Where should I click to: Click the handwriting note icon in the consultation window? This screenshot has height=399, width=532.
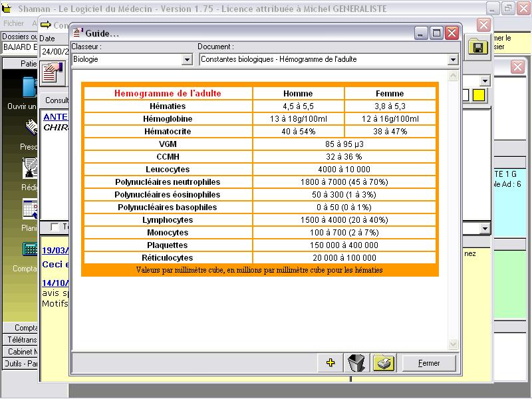coord(53,73)
